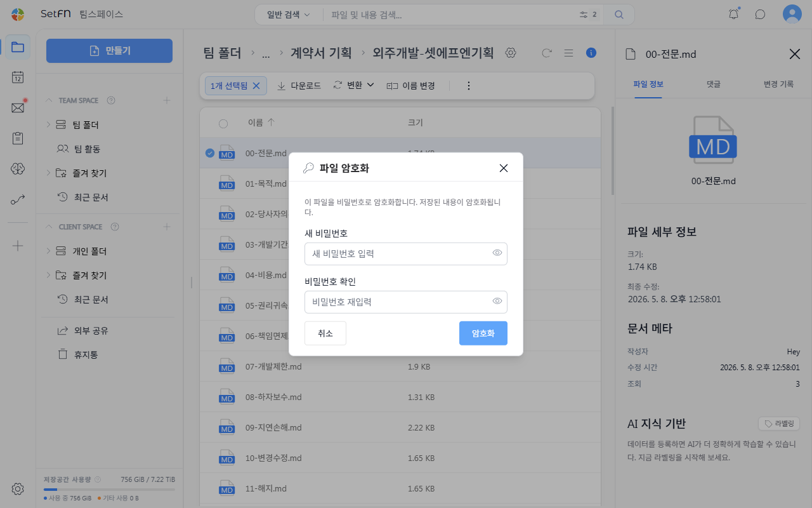
Task: Refresh the file list
Action: [x=547, y=53]
